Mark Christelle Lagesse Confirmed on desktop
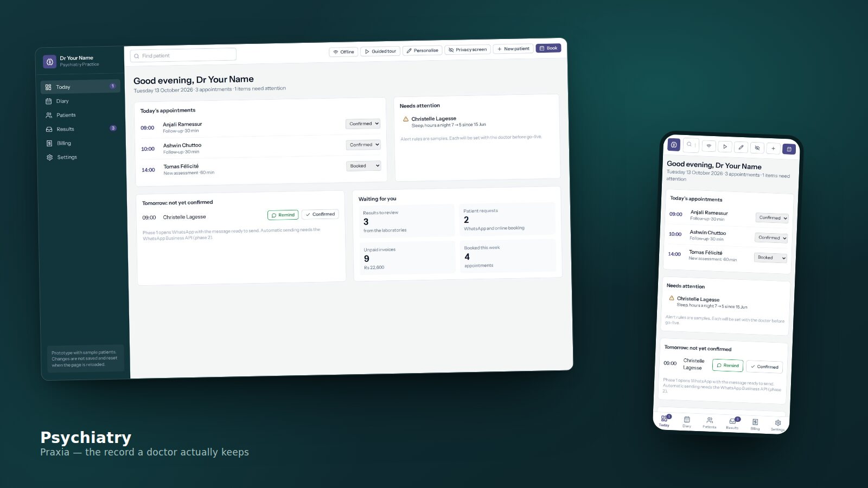 320,214
